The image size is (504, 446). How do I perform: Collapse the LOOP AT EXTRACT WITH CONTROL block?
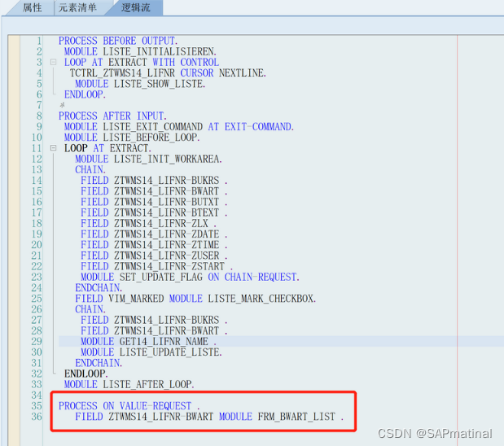pyautogui.click(x=54, y=62)
